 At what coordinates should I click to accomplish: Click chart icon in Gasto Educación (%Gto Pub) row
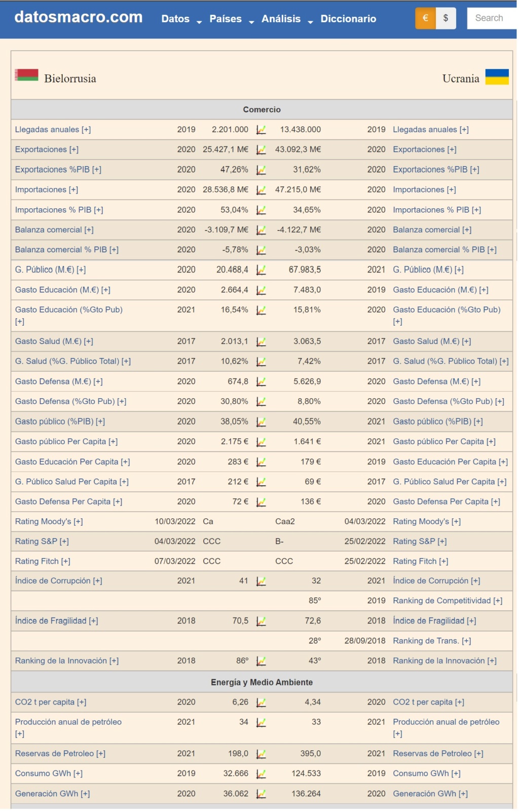(x=261, y=311)
